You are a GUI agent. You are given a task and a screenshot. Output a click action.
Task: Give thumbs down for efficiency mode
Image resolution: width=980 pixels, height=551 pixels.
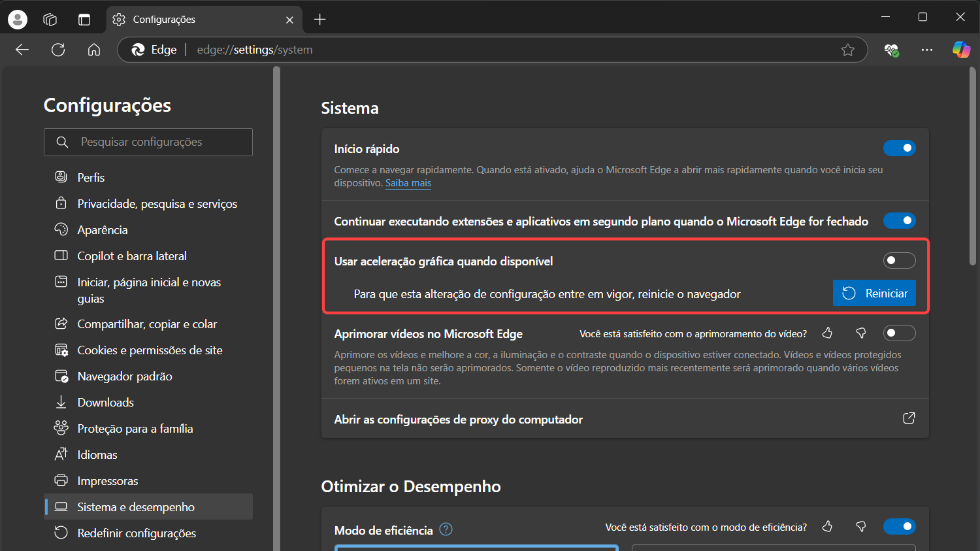(860, 526)
